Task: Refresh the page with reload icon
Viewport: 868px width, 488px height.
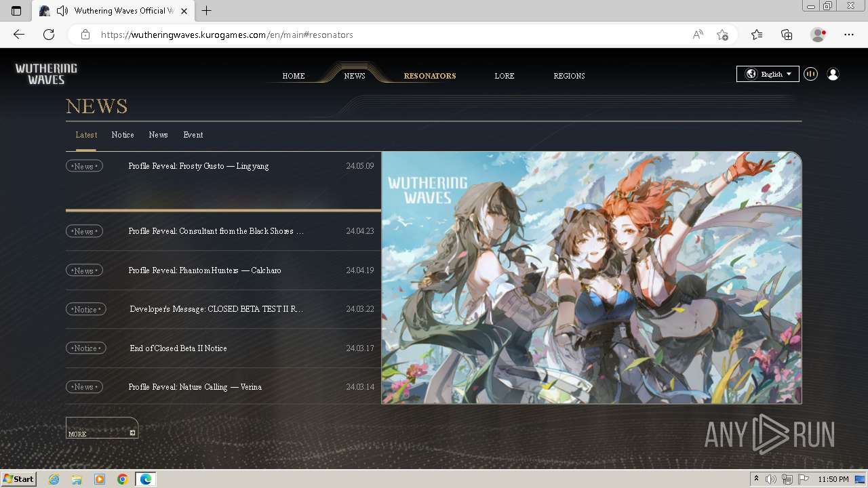Action: (49, 35)
